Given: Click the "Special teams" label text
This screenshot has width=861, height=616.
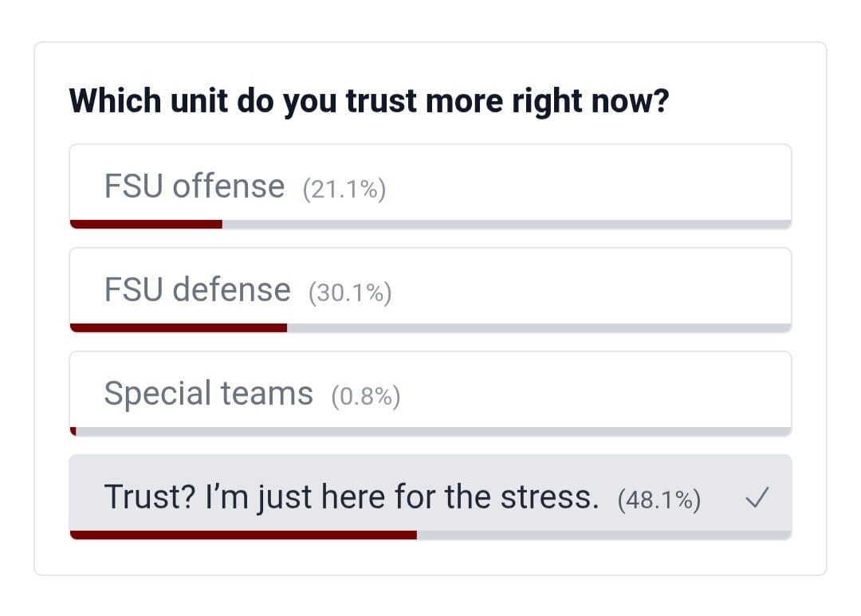Looking at the screenshot, I should pyautogui.click(x=208, y=394).
